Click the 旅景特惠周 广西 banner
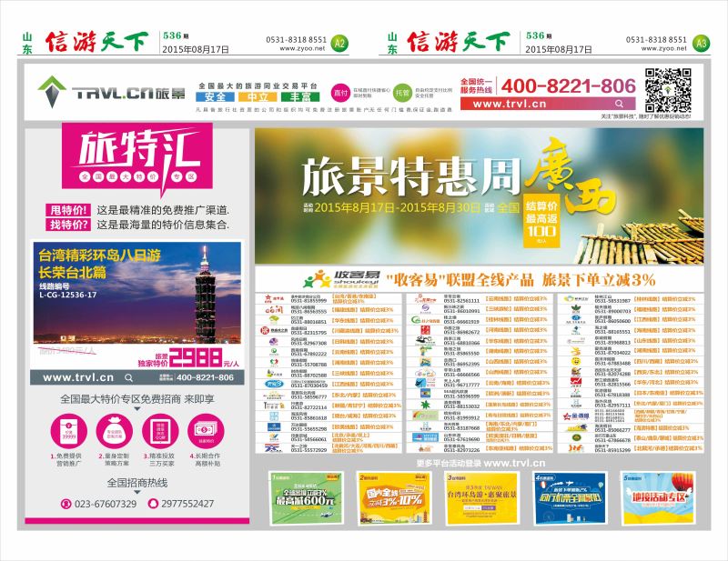 coord(480,195)
